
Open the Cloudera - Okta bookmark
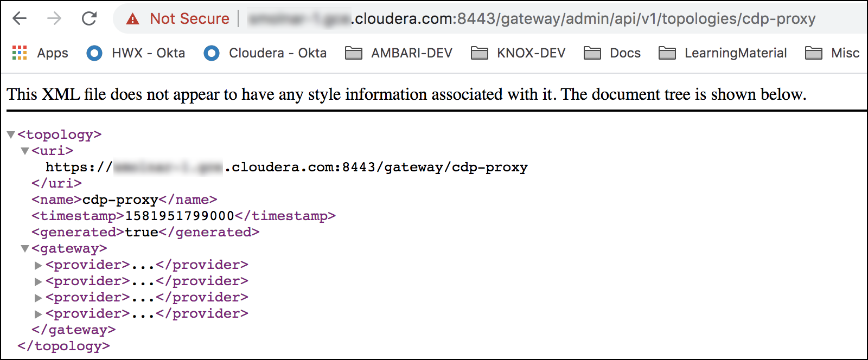(x=265, y=53)
